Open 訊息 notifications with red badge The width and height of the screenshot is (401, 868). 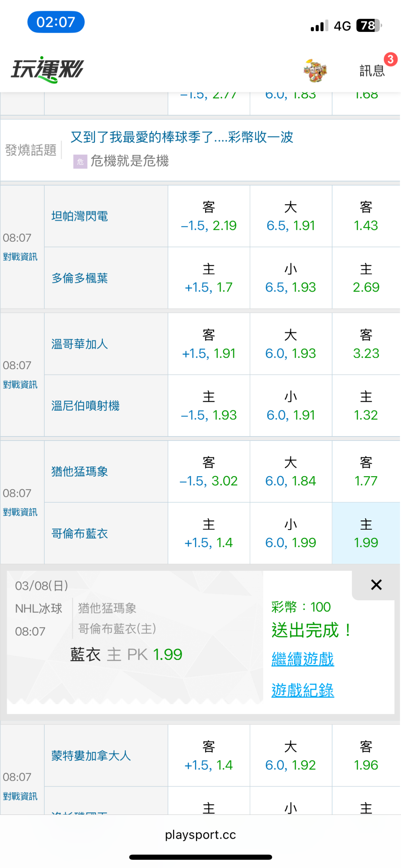372,70
